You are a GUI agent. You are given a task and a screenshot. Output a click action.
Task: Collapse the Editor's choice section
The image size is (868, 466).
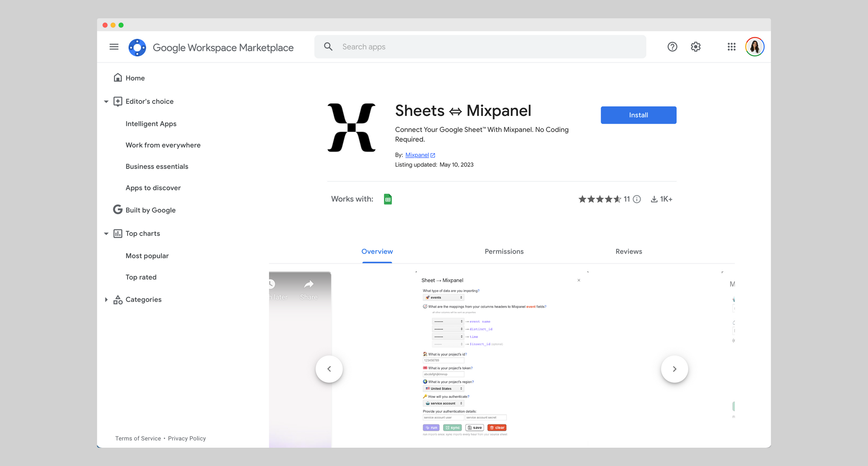(x=106, y=102)
